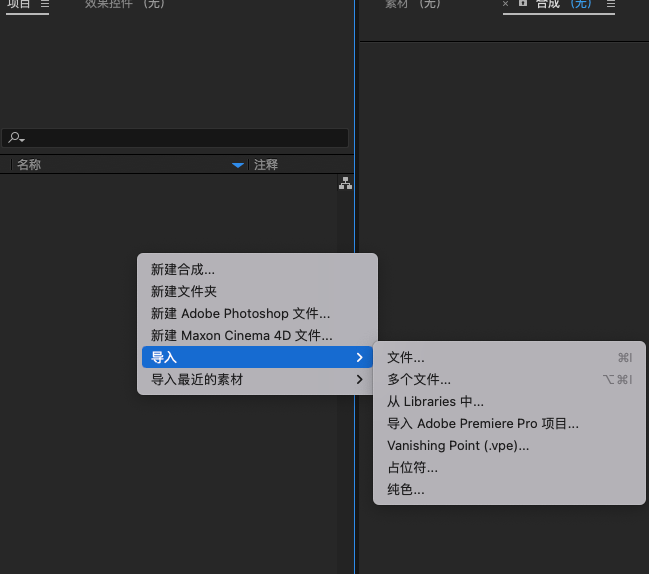Choose 文件... in the import submenu
Viewport: 649px width, 574px height.
click(x=509, y=357)
